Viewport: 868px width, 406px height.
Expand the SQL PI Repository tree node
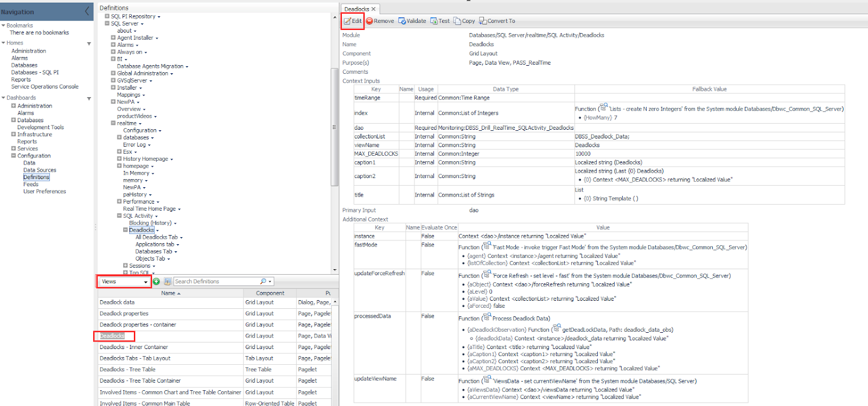tap(107, 16)
